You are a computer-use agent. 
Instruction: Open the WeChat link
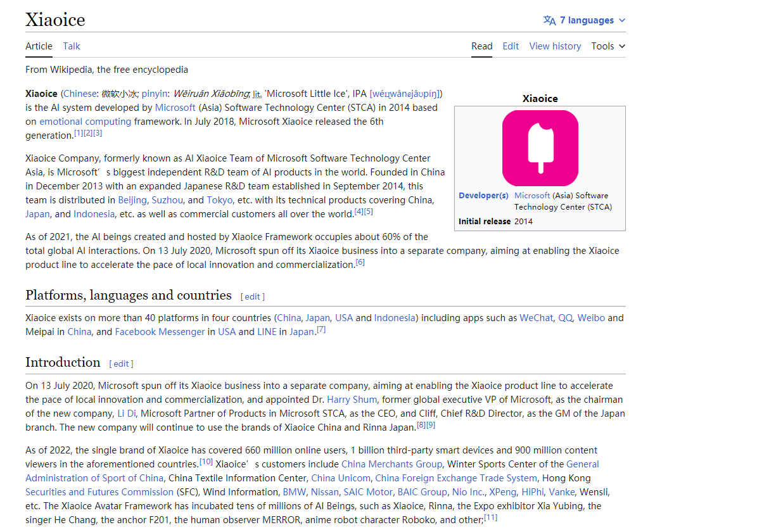(536, 318)
